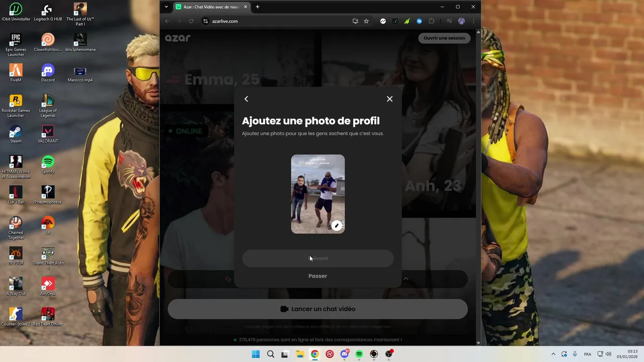Show hidden system tray icons
Screen dimensions: 644x362
[553, 354]
